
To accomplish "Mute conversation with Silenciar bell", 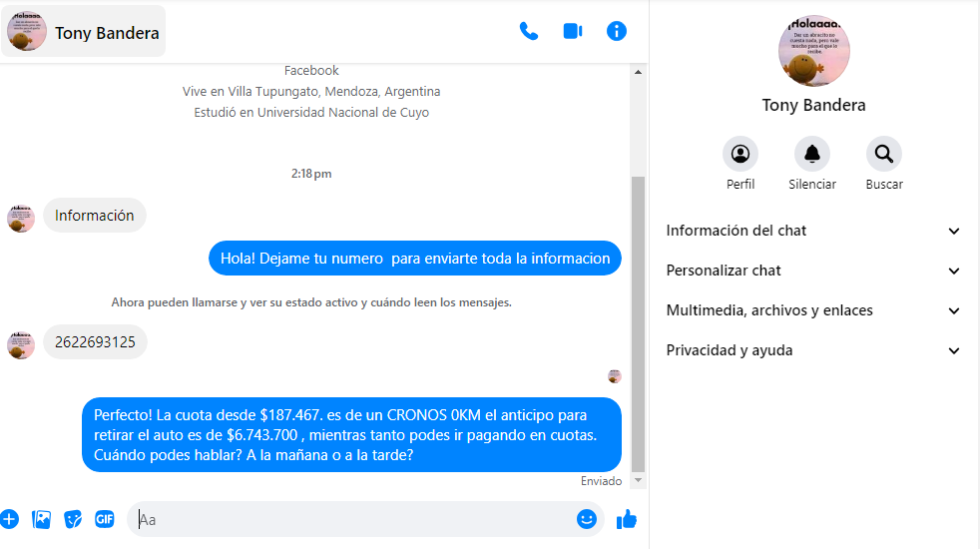I will [x=812, y=155].
